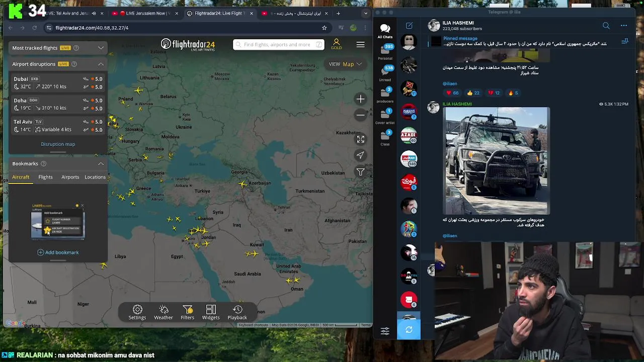Open the Telegram channel more options menu
Screen dimensions: 644x362
click(x=624, y=26)
